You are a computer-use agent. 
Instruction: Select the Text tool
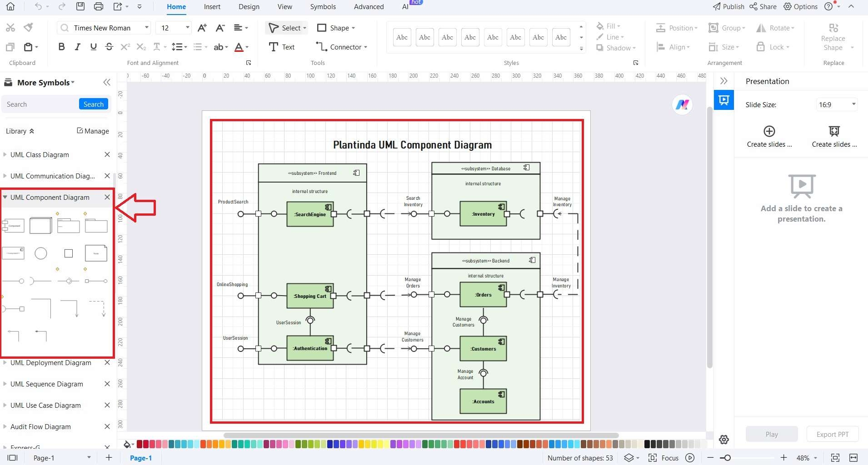[x=282, y=47]
